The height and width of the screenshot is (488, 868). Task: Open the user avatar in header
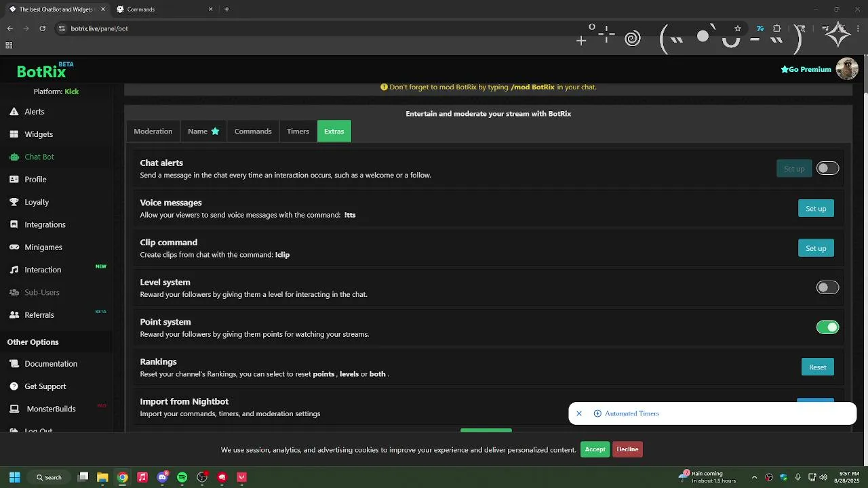click(x=847, y=68)
